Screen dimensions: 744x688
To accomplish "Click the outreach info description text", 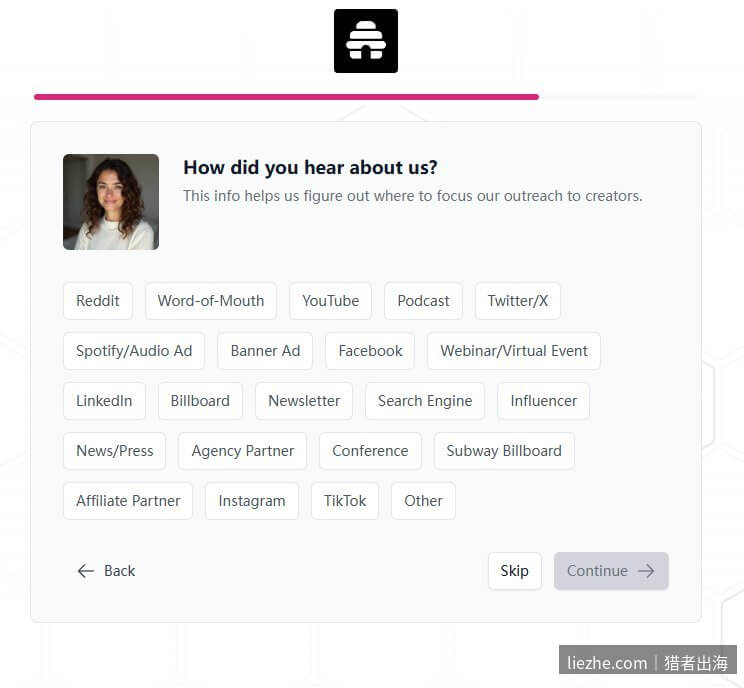I will pyautogui.click(x=413, y=195).
